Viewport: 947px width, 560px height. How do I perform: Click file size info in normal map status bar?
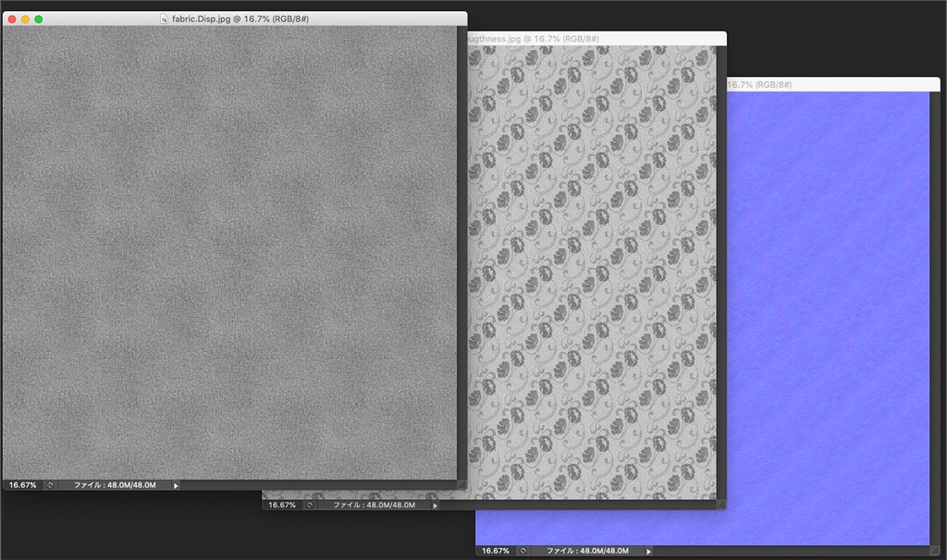pyautogui.click(x=587, y=551)
